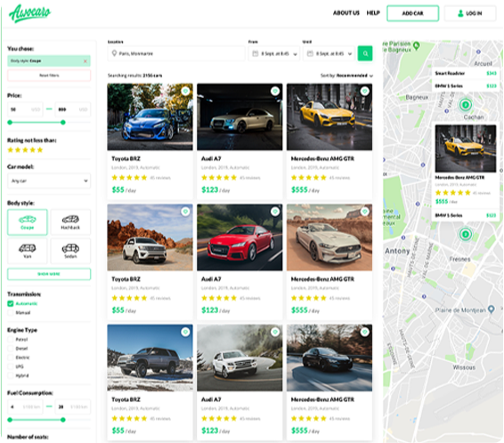This screenshot has width=504, height=443.
Task: Click the Show More body styles button
Action: pyautogui.click(x=49, y=274)
